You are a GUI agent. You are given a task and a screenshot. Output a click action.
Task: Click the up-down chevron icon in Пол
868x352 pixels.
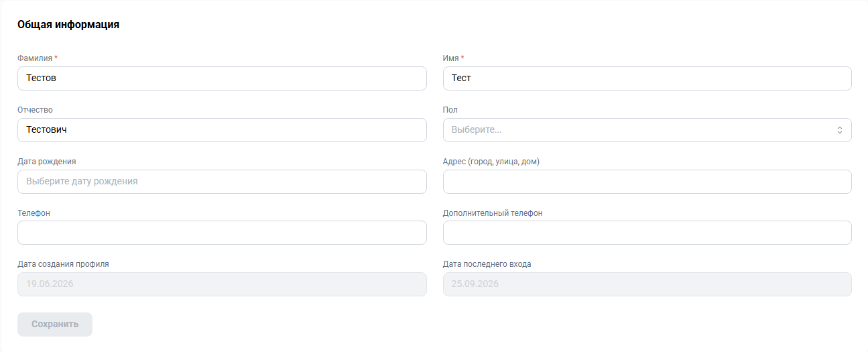[839, 130]
